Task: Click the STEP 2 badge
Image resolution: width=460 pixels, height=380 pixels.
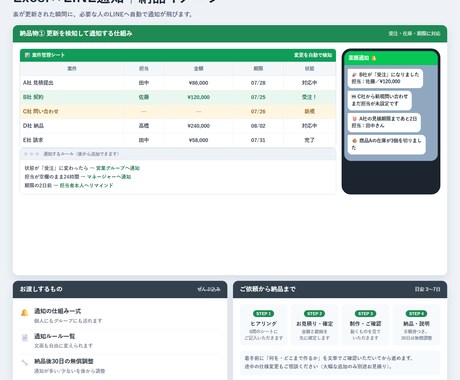Action: point(314,314)
